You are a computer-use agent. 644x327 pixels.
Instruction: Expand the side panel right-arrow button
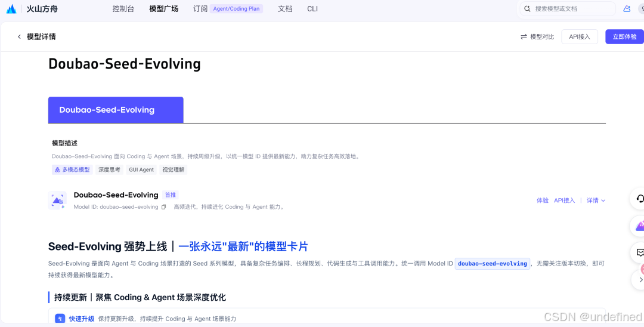pos(640,280)
